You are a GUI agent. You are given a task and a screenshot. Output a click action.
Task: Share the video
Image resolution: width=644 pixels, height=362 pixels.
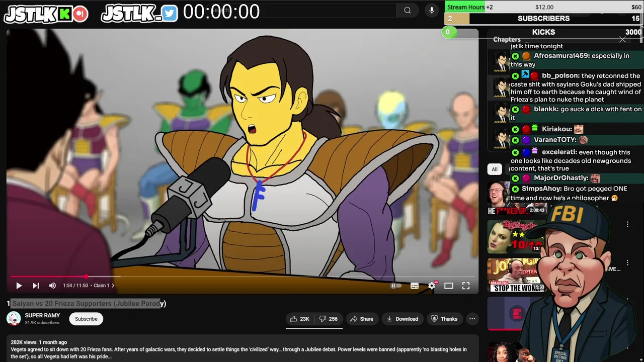pos(361,319)
